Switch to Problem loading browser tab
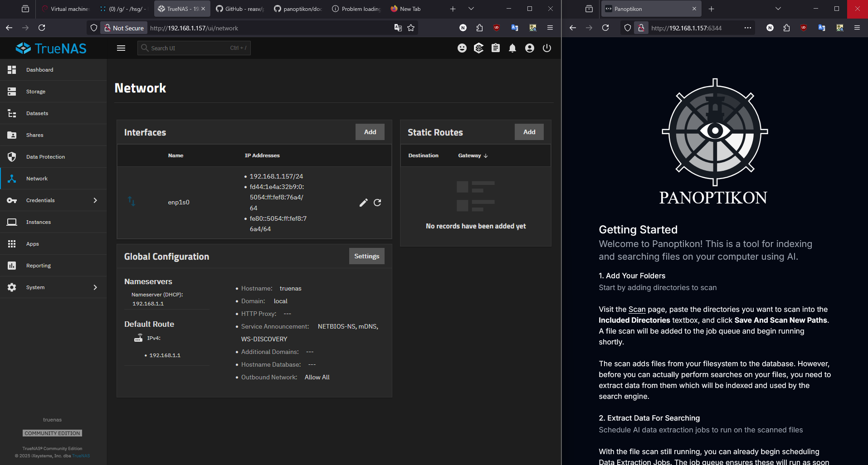This screenshot has width=868, height=465. coord(356,9)
